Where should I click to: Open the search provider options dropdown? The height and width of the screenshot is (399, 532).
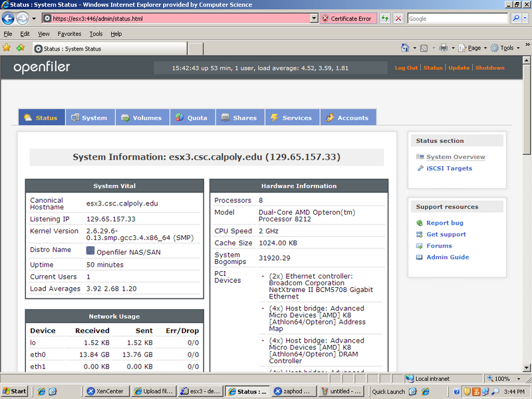click(x=525, y=19)
